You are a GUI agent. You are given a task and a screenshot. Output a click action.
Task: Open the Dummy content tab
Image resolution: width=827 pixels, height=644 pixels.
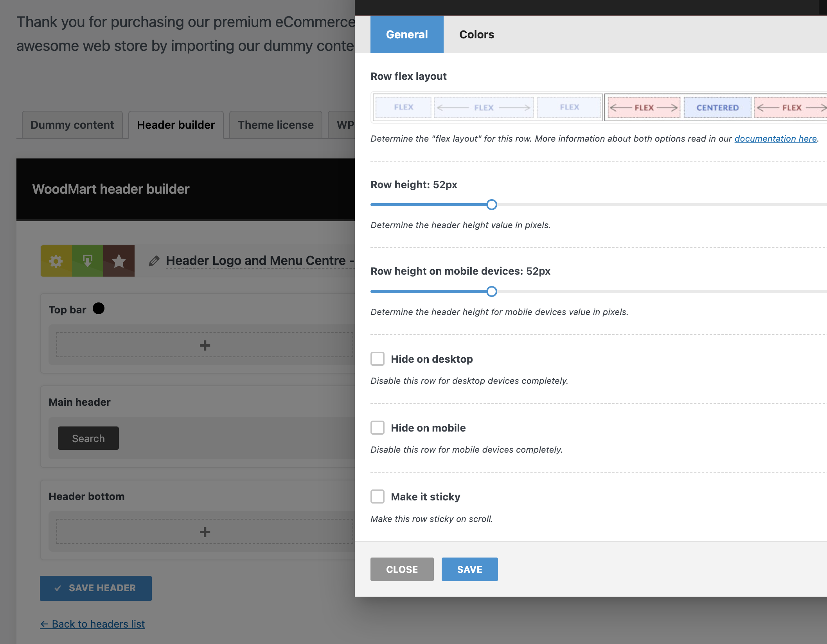[72, 125]
